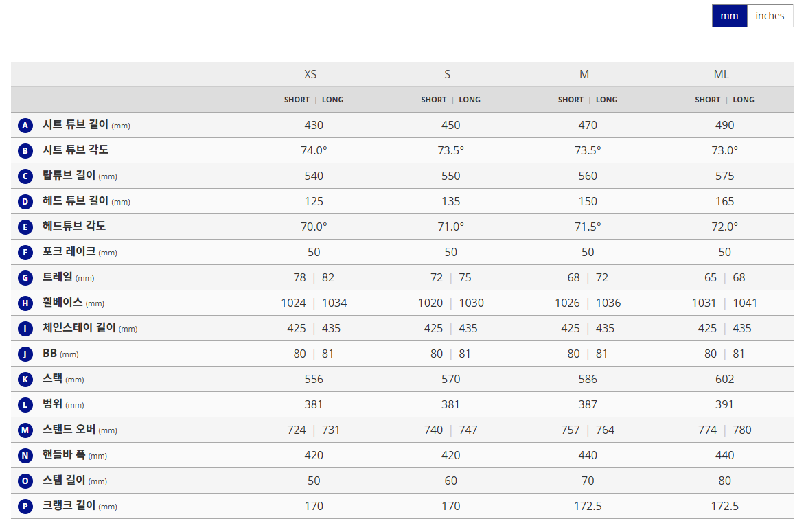Click the S size column header
Screen dimensions: 806x532
[x=448, y=74]
